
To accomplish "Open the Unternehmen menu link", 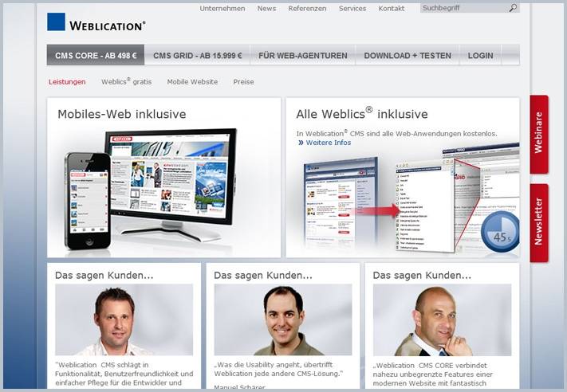I will pyautogui.click(x=222, y=9).
